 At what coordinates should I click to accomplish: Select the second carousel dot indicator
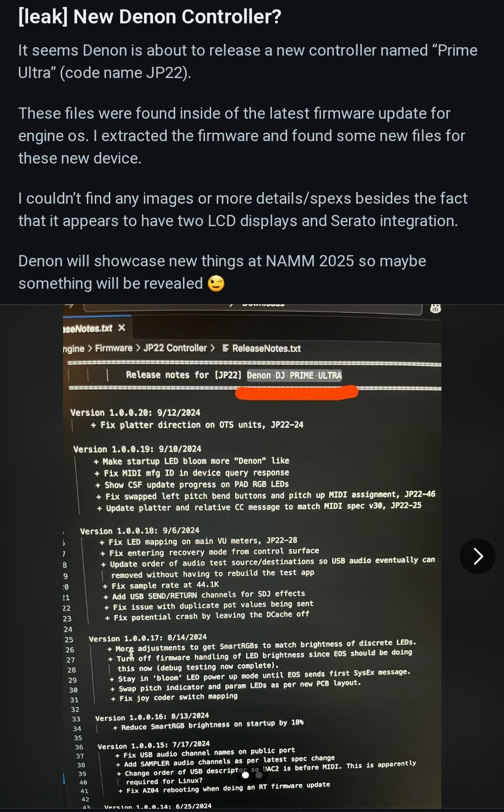(x=259, y=775)
